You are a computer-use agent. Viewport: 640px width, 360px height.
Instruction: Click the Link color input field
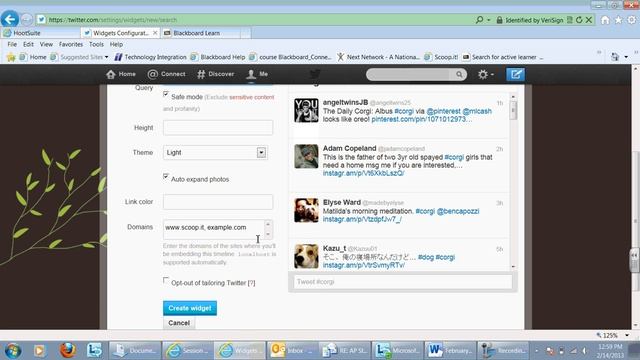218,202
